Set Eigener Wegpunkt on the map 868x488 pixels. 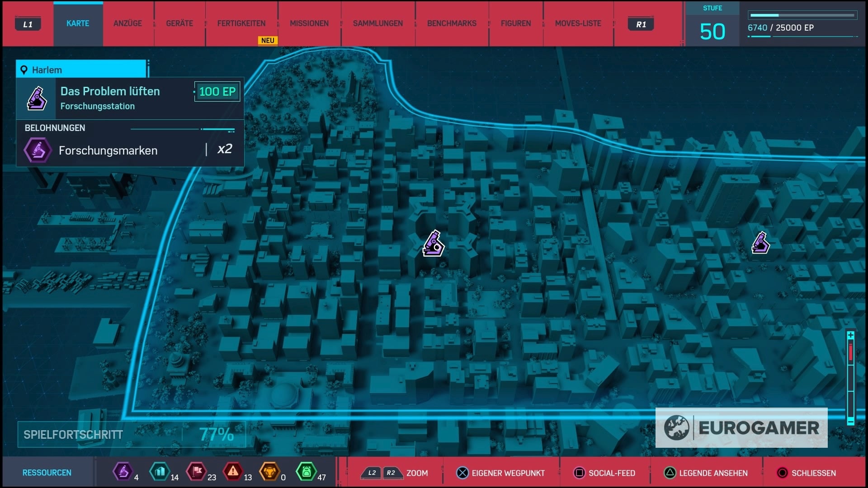[508, 473]
